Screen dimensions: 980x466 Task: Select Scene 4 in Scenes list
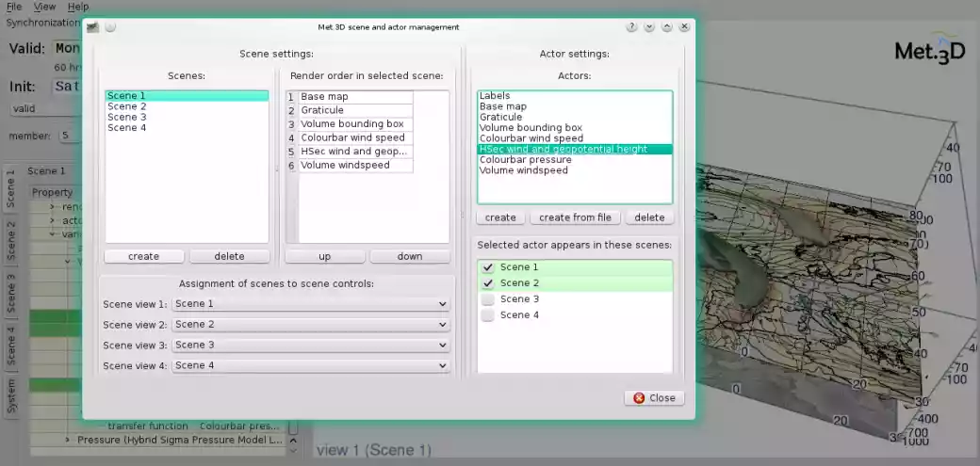(x=187, y=127)
